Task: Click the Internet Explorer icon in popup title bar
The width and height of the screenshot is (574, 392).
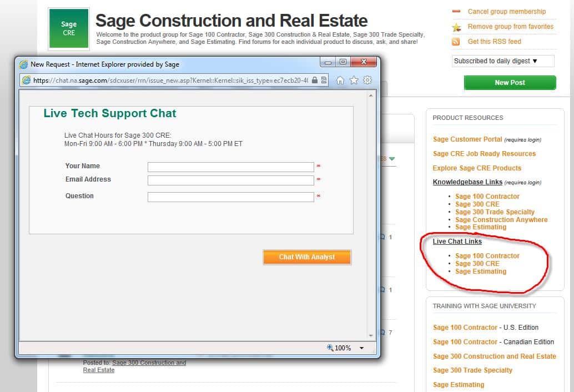Action: (x=23, y=64)
